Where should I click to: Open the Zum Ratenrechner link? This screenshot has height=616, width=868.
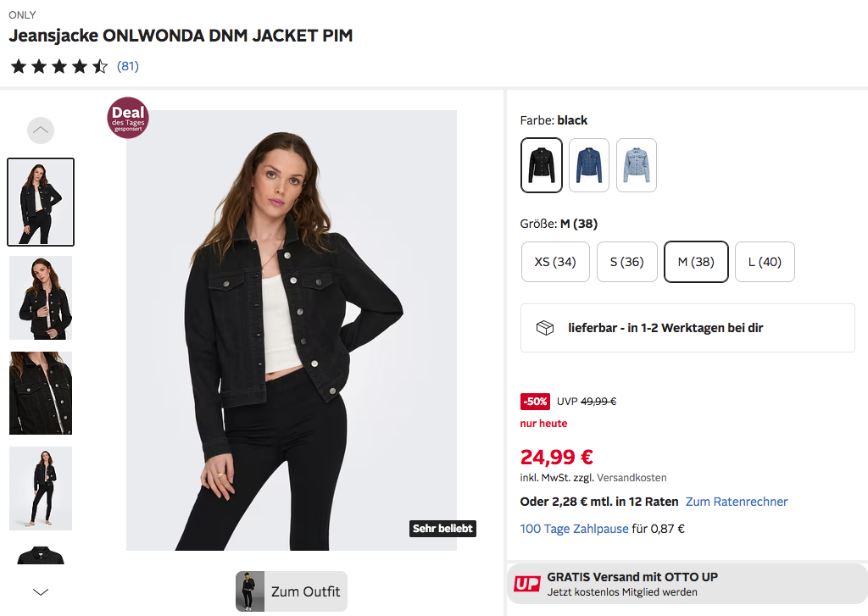[x=737, y=502]
